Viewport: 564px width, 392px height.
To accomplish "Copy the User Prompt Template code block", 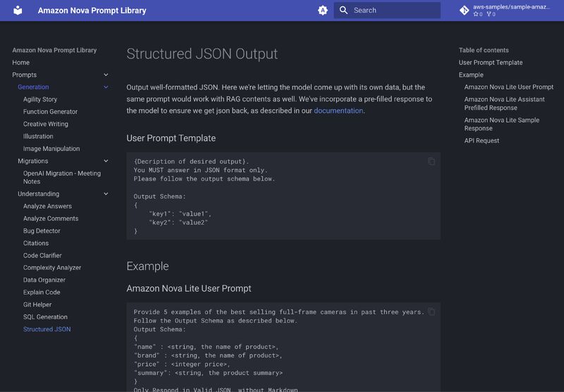I will coord(431,161).
